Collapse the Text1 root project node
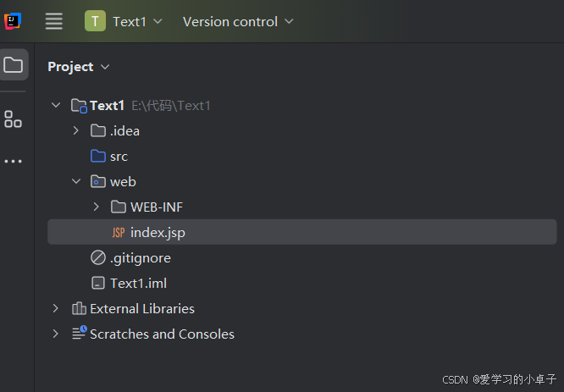Viewport: 564px width, 392px height. 56,105
